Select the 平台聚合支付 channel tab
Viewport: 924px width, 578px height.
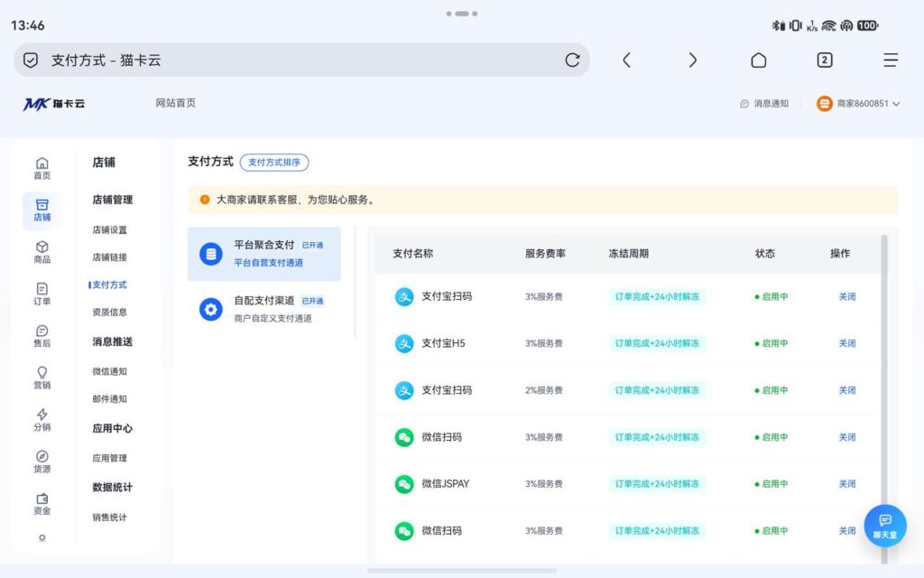click(264, 254)
